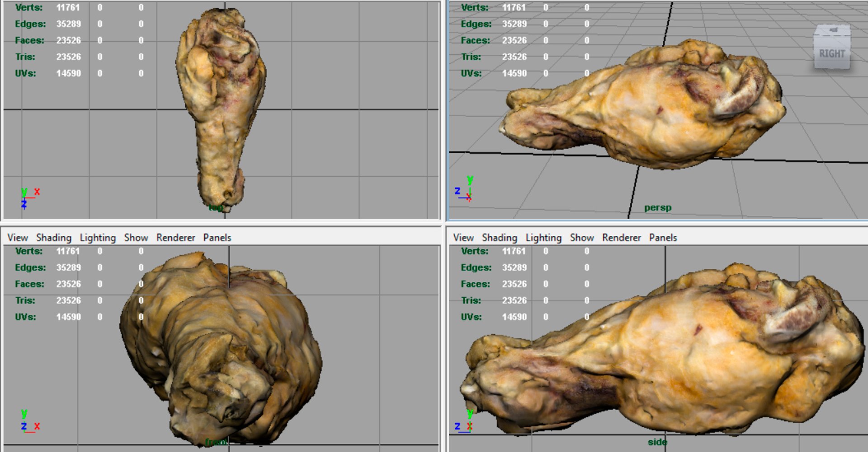
Task: Click Faces count 23526 in persp viewport
Action: [x=514, y=40]
